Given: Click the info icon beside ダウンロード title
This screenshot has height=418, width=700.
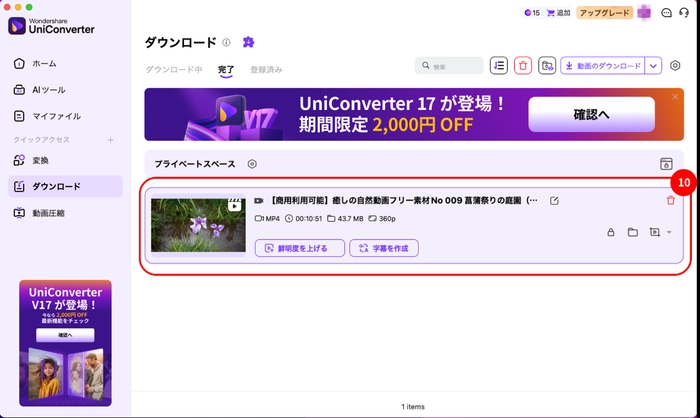Looking at the screenshot, I should click(x=226, y=42).
